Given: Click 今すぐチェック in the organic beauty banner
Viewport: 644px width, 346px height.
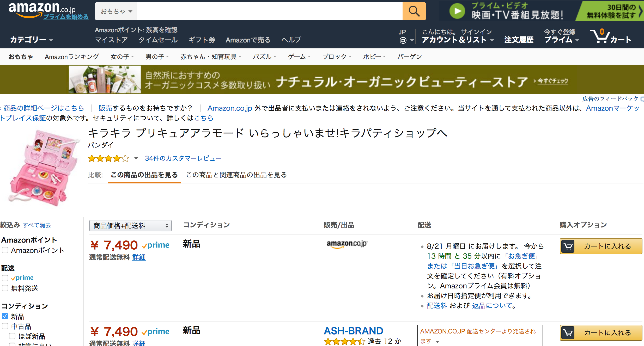Looking at the screenshot, I should (552, 81).
